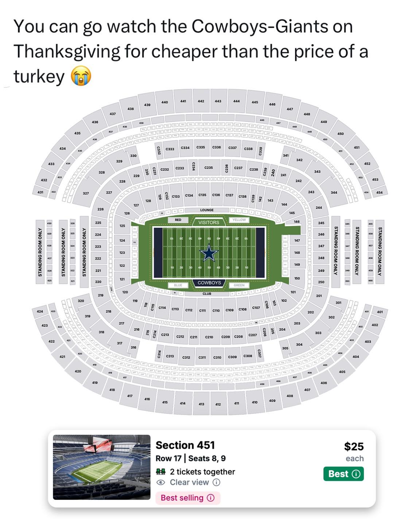This screenshot has width=420, height=525.
Task: Click the COWBOYS sideline label
Action: [209, 283]
